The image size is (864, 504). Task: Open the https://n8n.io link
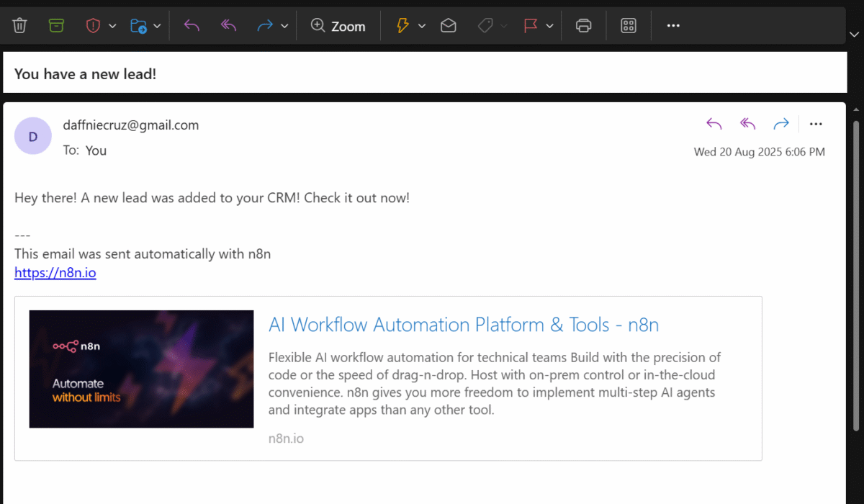(x=55, y=273)
